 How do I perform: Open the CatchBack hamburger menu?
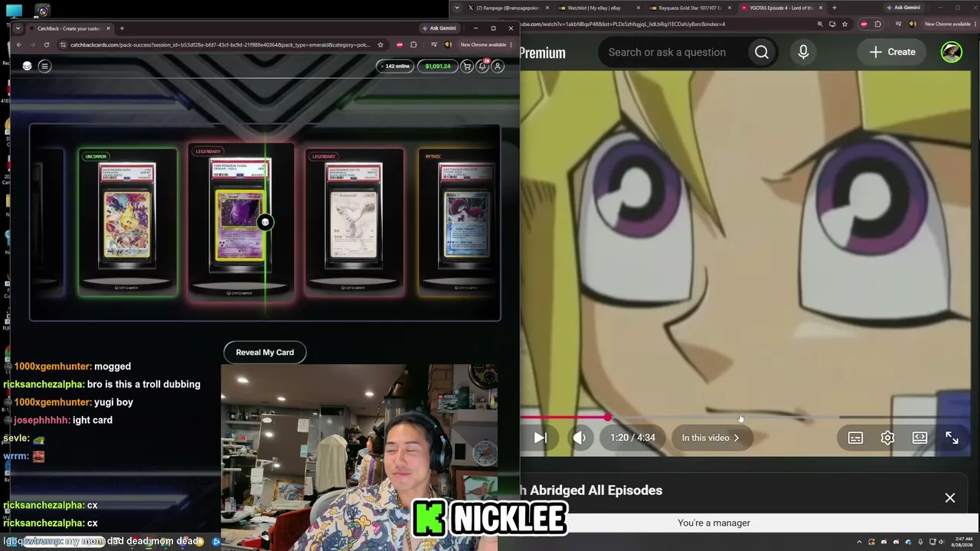click(44, 66)
